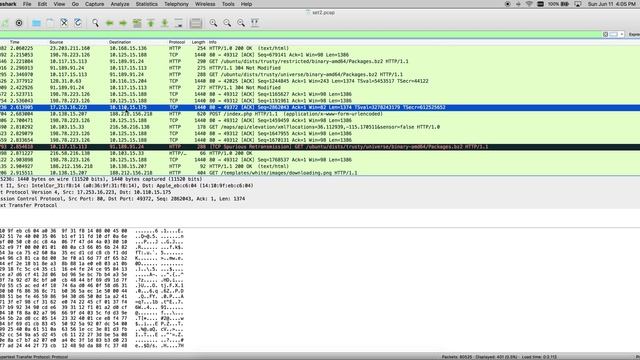Sort packets by the Source column
640x360 pixels.
click(56, 42)
